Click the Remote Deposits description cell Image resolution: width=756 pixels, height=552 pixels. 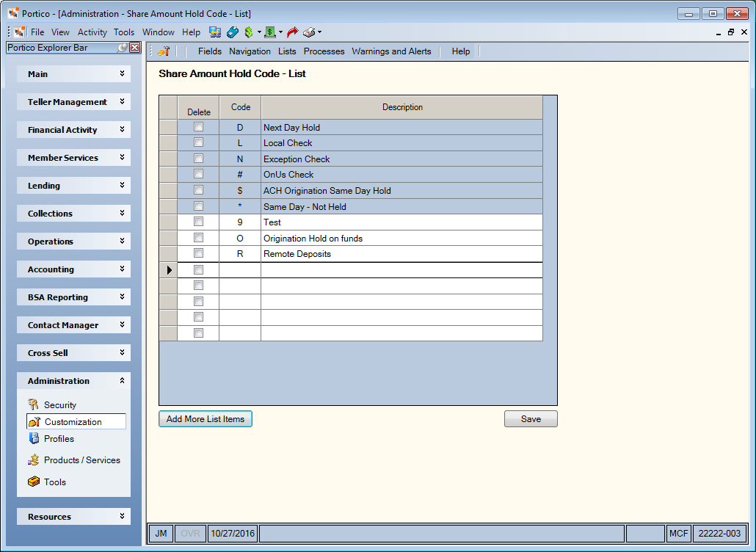tap(402, 253)
